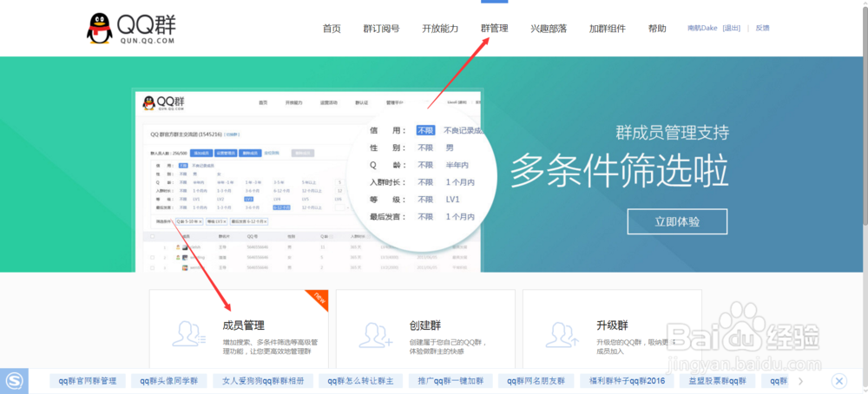Select the 福利群种子qq群2016 suggestion
The image size is (868, 394).
click(627, 381)
